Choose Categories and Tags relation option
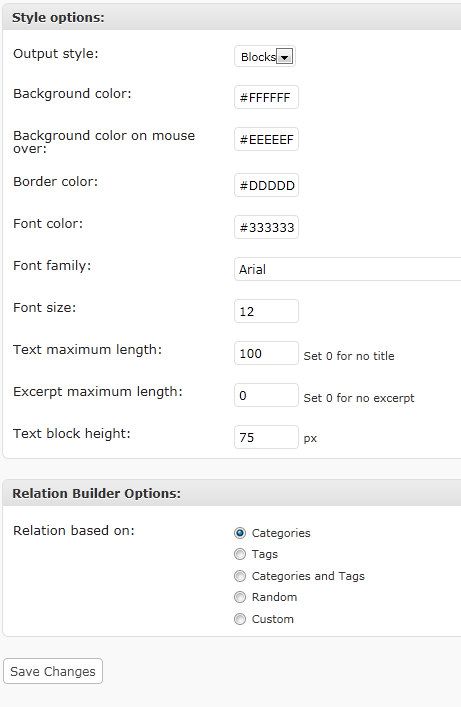Image resolution: width=461 pixels, height=707 pixels. pyautogui.click(x=240, y=576)
